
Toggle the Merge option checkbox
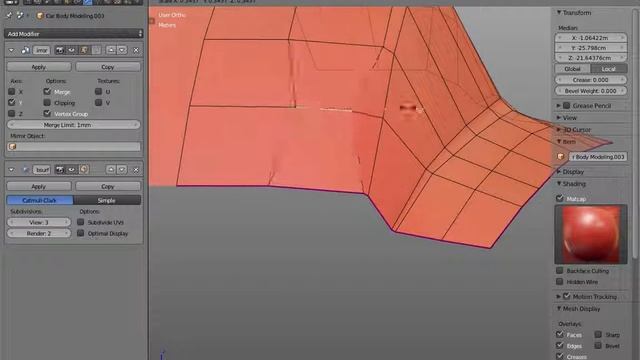point(47,91)
